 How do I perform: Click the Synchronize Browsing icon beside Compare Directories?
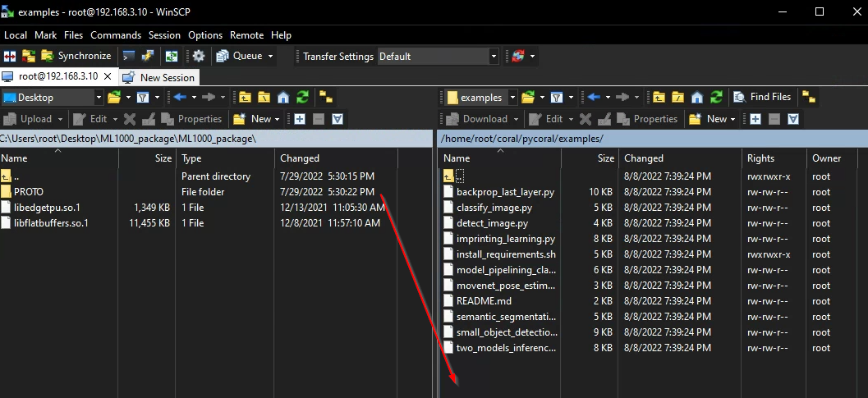[28, 56]
